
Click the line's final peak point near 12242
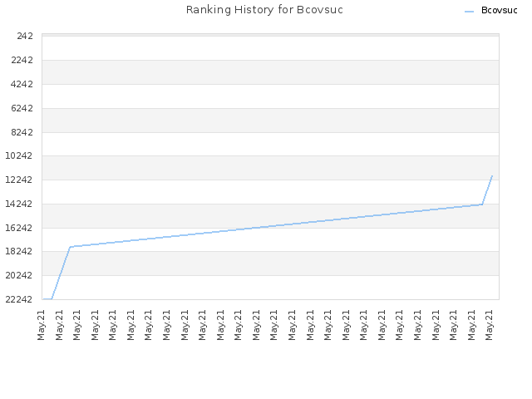(492, 175)
